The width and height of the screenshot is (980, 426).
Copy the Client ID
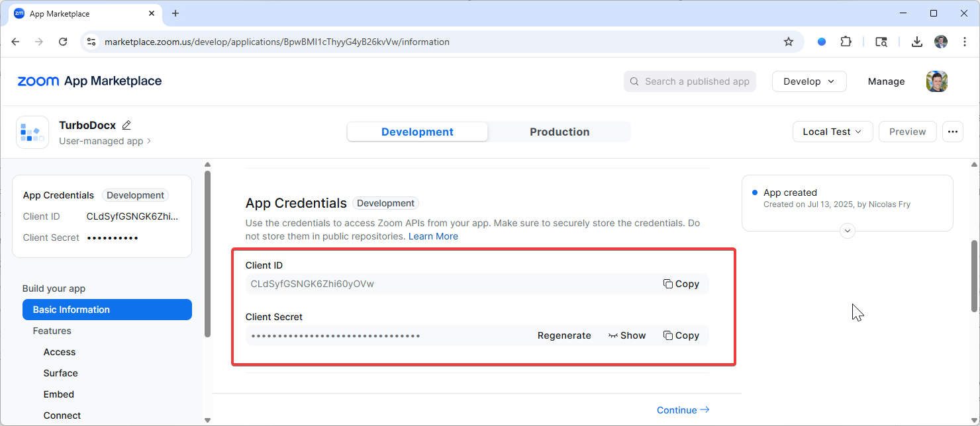coord(681,284)
